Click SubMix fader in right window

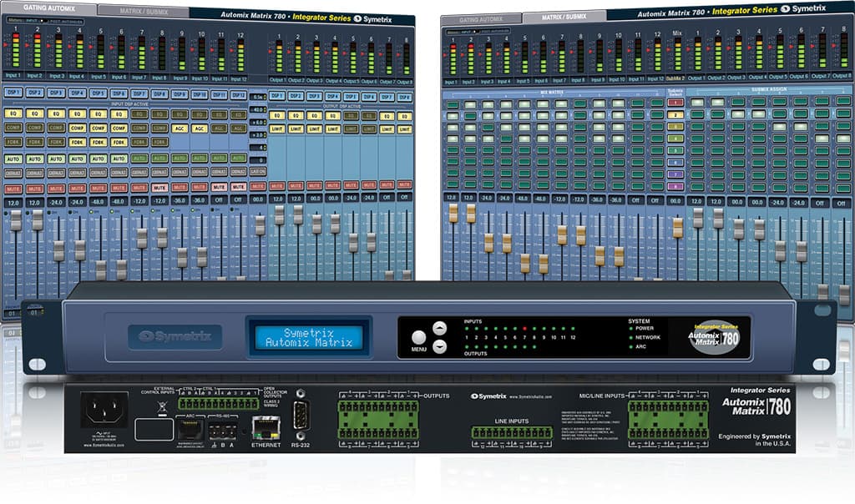pos(677,228)
